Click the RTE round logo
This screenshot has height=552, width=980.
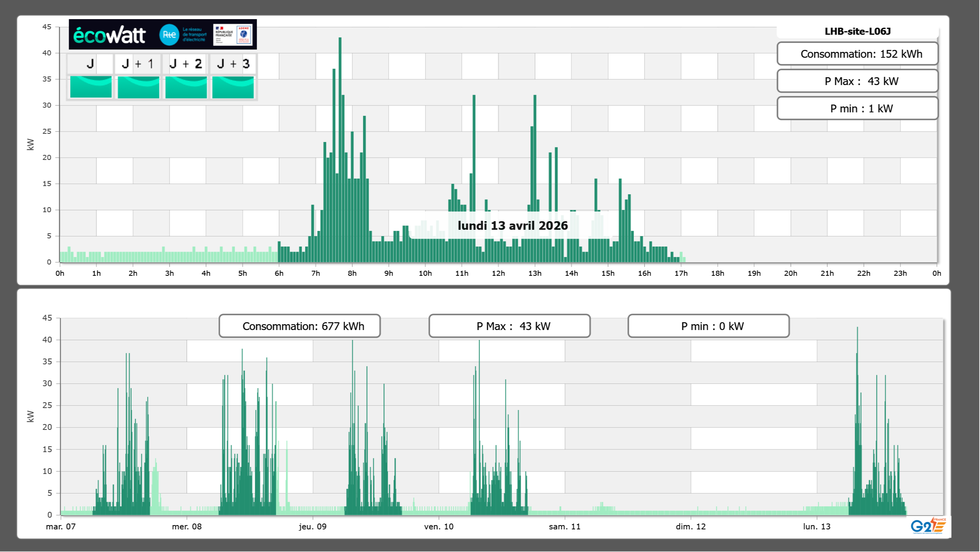tap(169, 35)
